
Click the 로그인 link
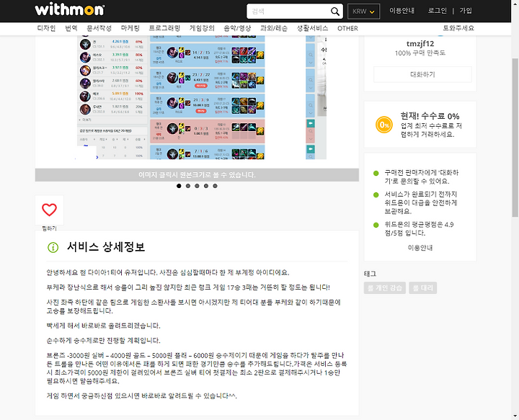[437, 11]
